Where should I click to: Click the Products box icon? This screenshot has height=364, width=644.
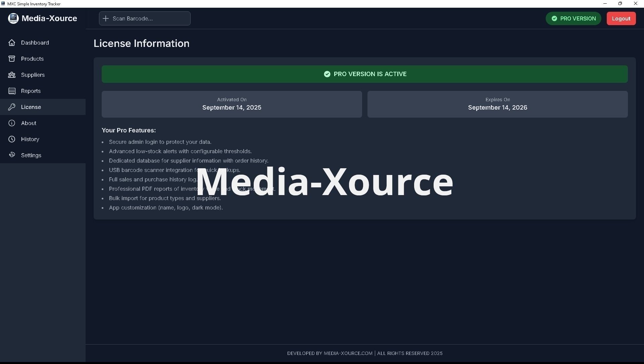[x=12, y=59]
